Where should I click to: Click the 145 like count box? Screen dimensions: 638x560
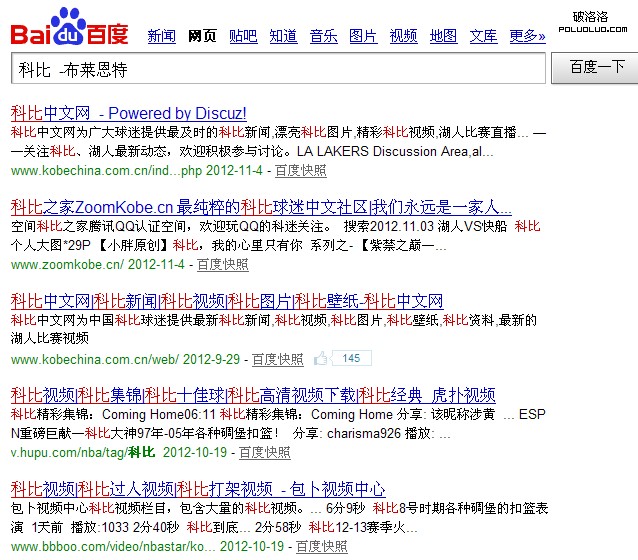352,358
